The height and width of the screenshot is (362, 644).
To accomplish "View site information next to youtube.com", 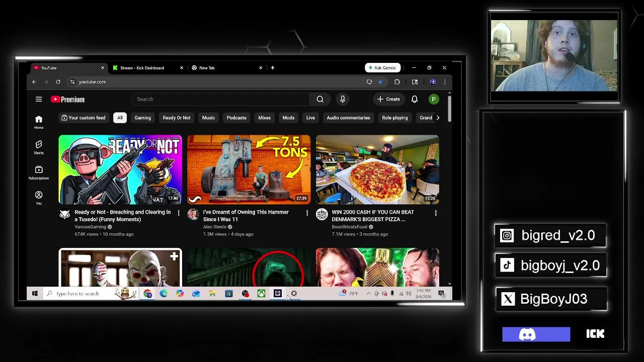I will 72,82.
